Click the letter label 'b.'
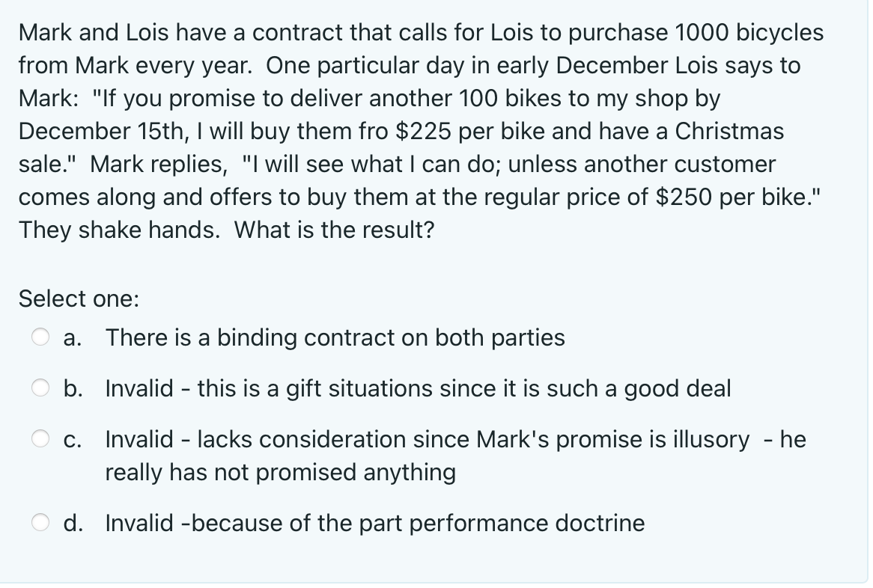Viewport: 873px width, 588px height. [73, 388]
